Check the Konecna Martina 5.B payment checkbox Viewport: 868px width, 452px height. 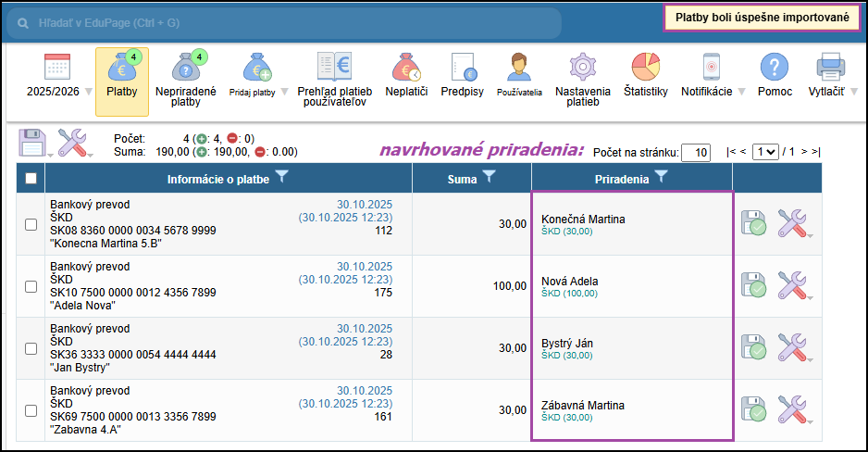pyautogui.click(x=31, y=224)
